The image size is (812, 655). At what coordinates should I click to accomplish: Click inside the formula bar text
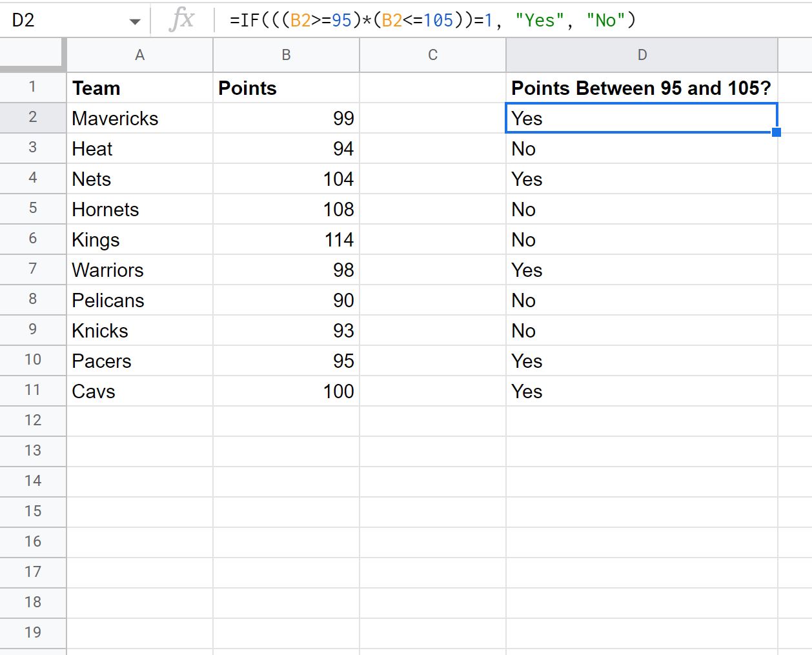(432, 20)
